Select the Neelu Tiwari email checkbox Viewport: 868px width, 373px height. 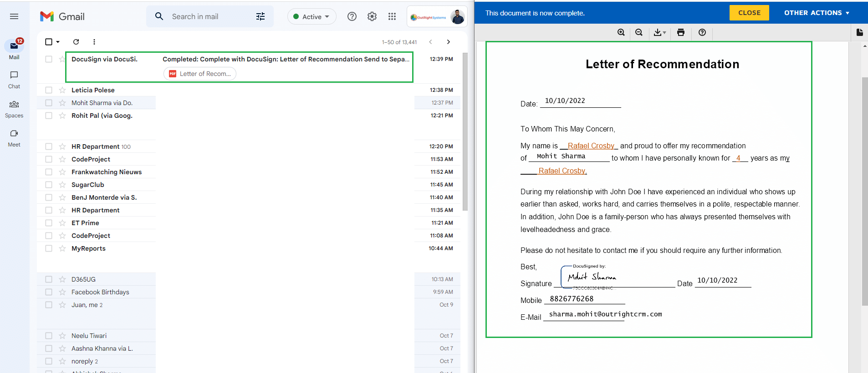pyautogui.click(x=49, y=336)
